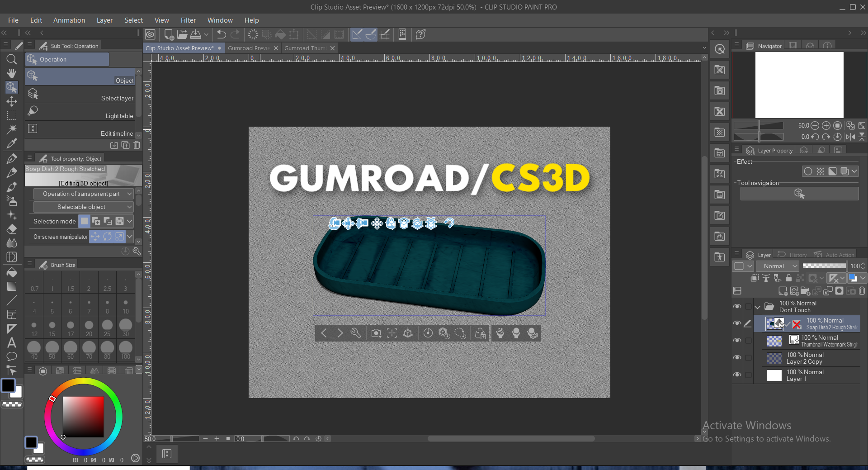Hide the Dont Touch folder layer

tap(737, 307)
